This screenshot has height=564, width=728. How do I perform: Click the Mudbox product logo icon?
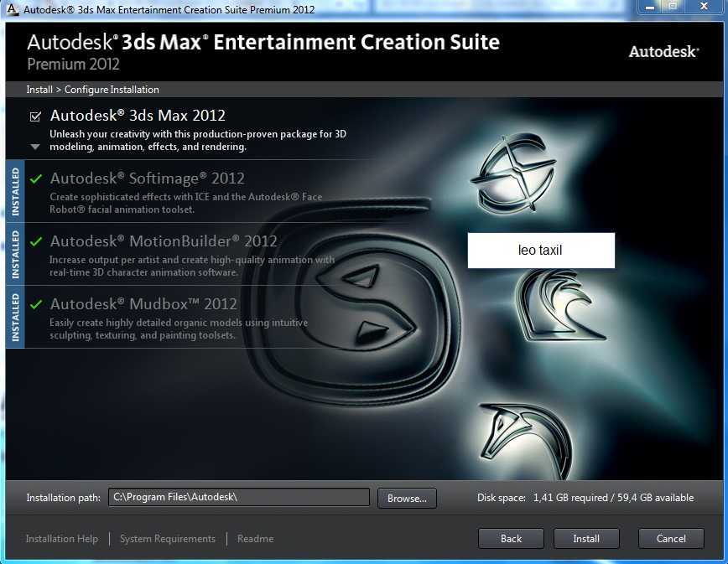tap(525, 441)
